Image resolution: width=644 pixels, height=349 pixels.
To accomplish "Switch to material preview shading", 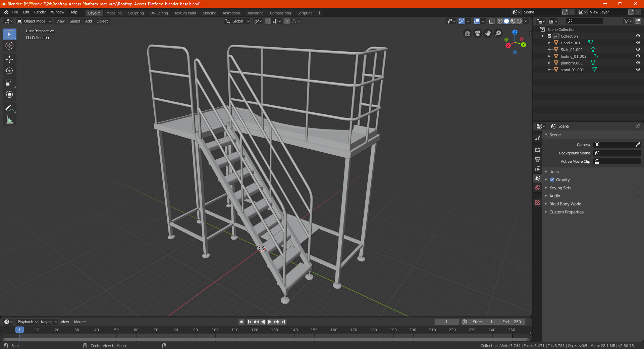I will point(513,21).
